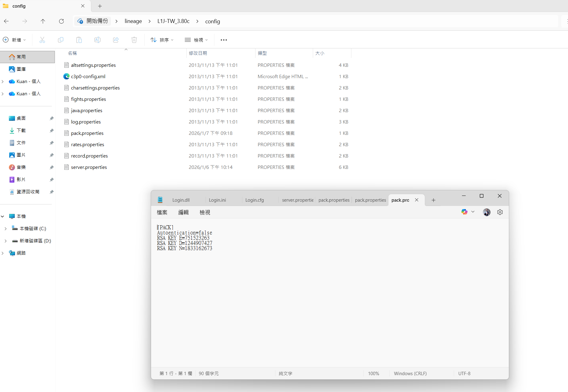568x392 pixels.
Task: Expand 網路 tree node
Action: (2, 253)
